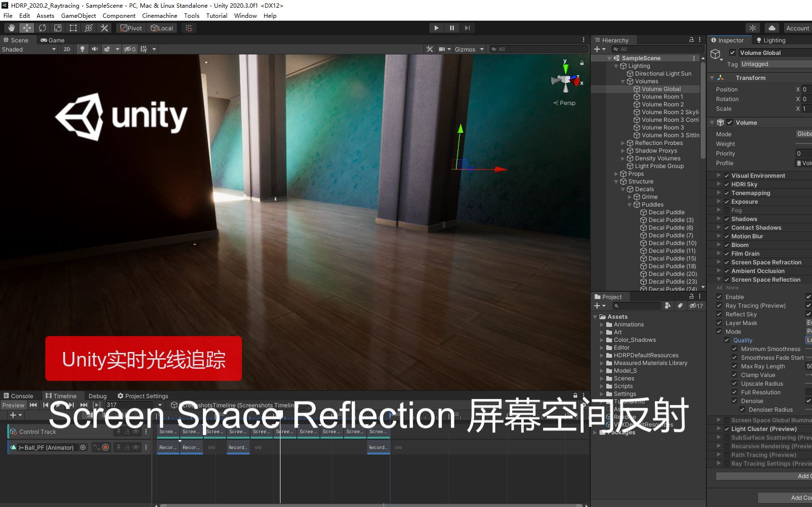Click the Account button

[798, 28]
